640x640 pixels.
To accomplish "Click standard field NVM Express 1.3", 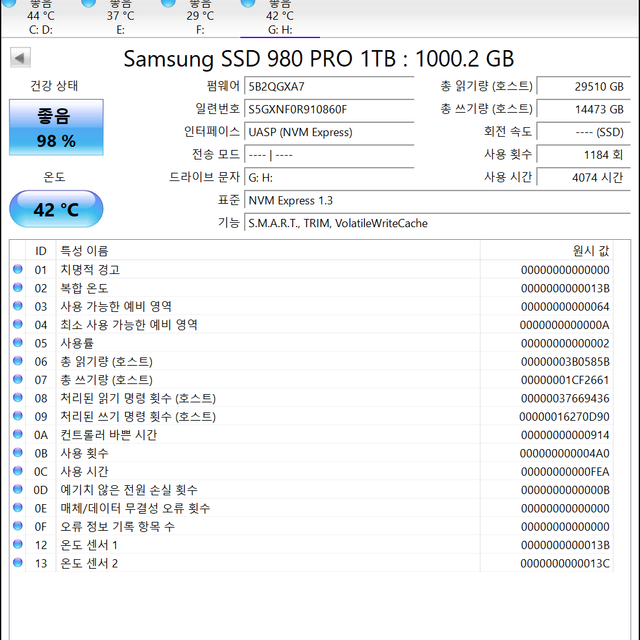I will point(437,200).
